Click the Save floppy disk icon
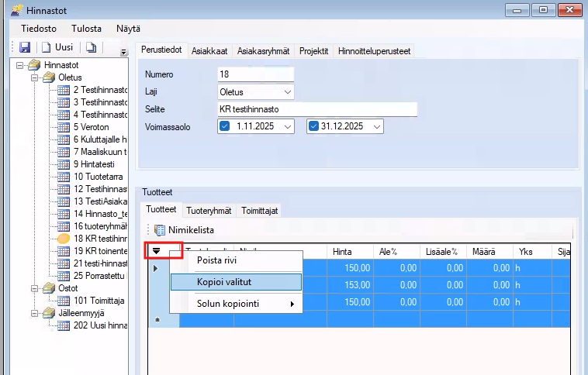 point(24,48)
